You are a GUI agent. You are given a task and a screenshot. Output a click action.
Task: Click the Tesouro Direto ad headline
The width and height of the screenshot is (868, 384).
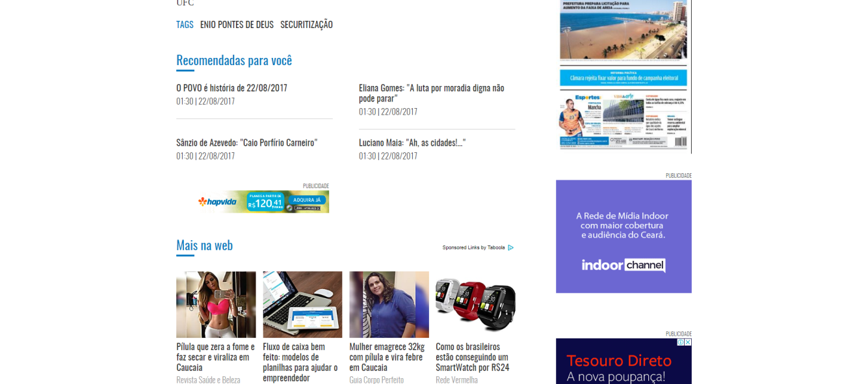coord(618,361)
